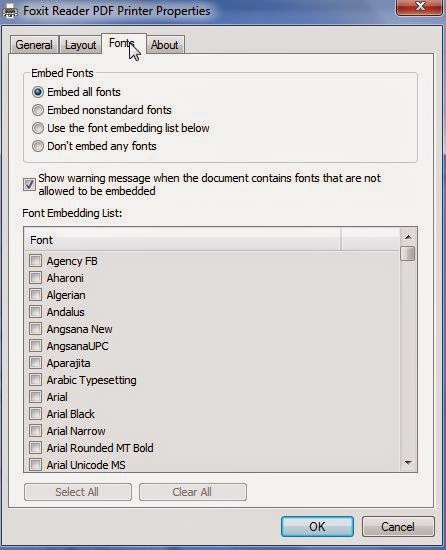
Task: Tick the Arabic Typesetting checkbox
Action: click(35, 380)
